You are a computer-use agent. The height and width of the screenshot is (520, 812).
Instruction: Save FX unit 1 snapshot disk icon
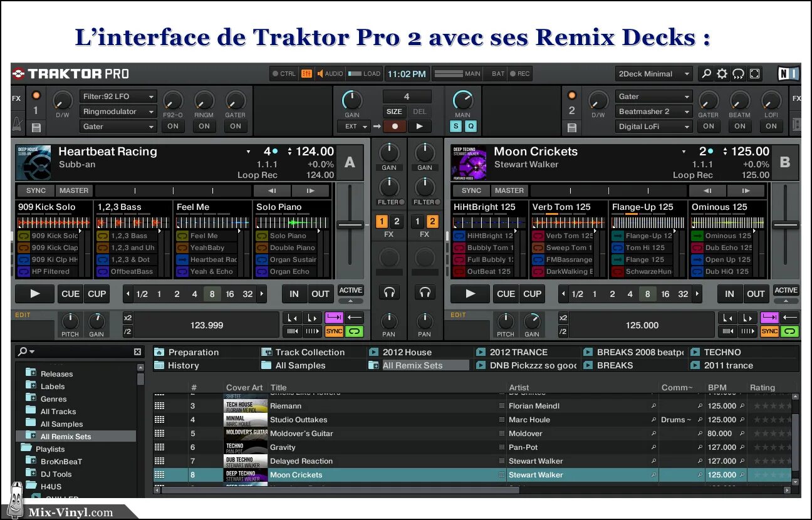[x=36, y=128]
